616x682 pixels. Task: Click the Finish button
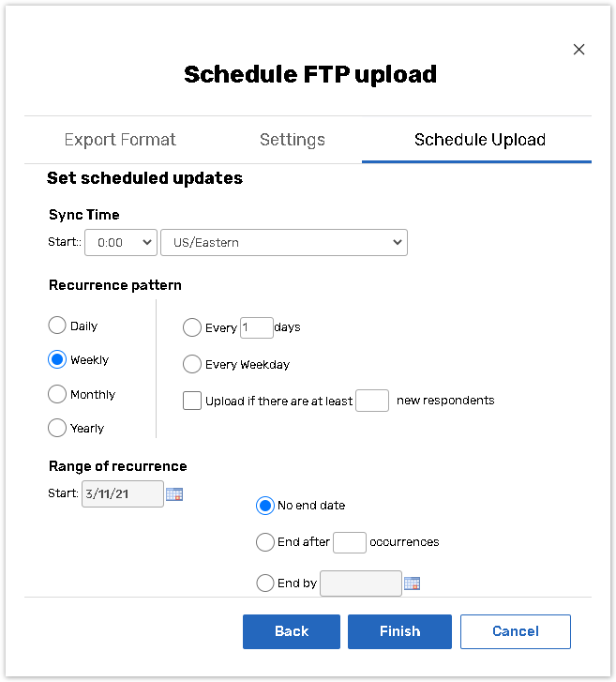(399, 631)
